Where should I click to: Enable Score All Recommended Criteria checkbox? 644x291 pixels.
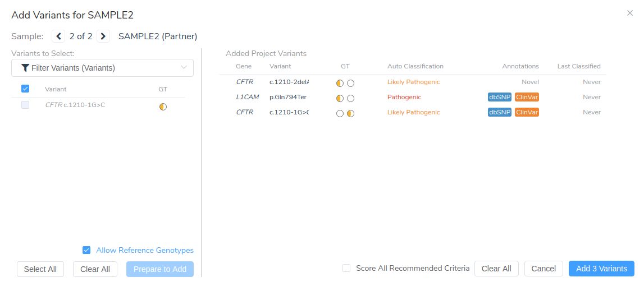pos(346,268)
